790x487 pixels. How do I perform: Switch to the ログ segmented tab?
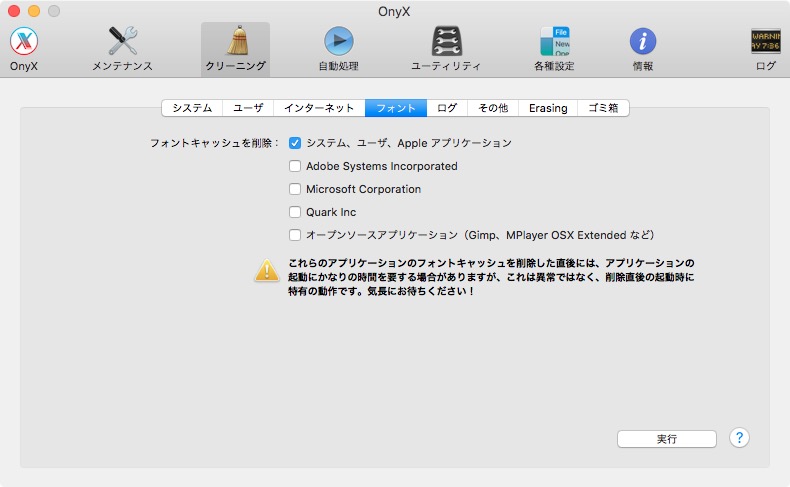pos(447,108)
